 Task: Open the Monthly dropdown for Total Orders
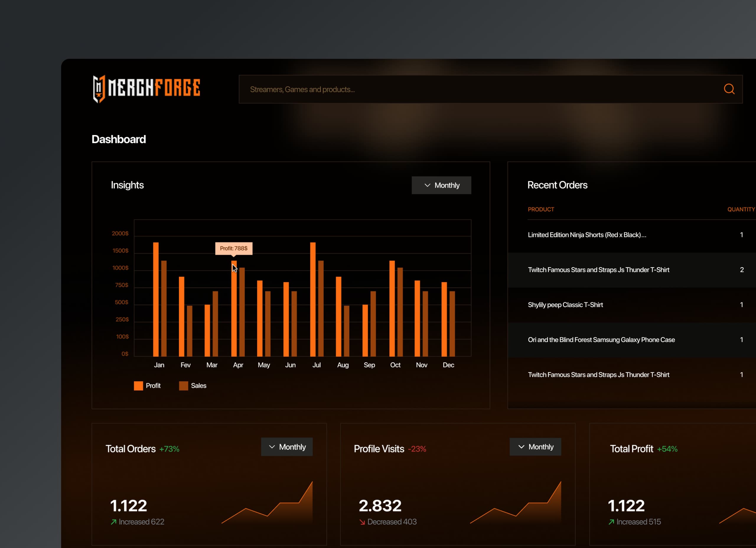tap(287, 447)
